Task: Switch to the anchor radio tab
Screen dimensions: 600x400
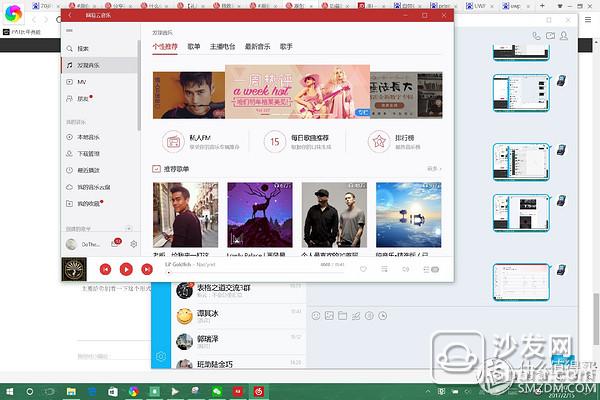Action: 222,47
